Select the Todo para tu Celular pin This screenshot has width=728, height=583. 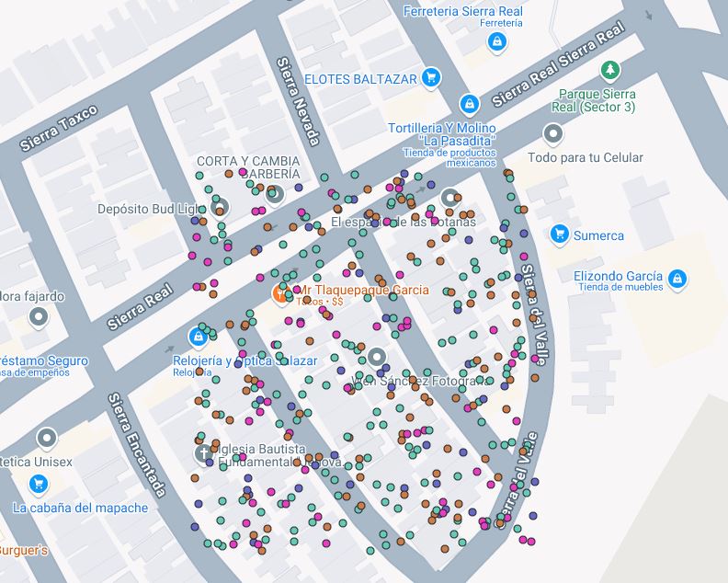pyautogui.click(x=552, y=136)
